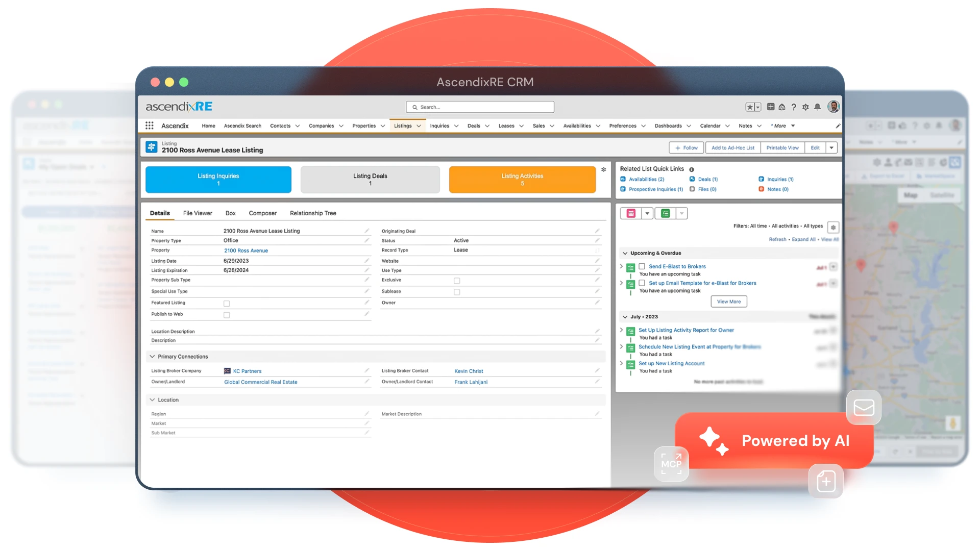Collapse the Primary Connections section
This screenshot has width=980, height=551.
[152, 357]
